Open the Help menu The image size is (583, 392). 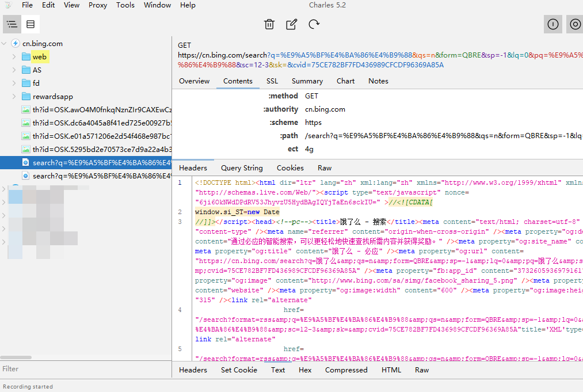pos(188,5)
